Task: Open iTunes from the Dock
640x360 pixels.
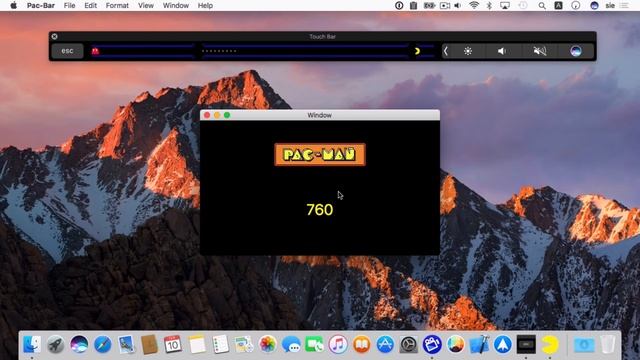Action: [338, 344]
